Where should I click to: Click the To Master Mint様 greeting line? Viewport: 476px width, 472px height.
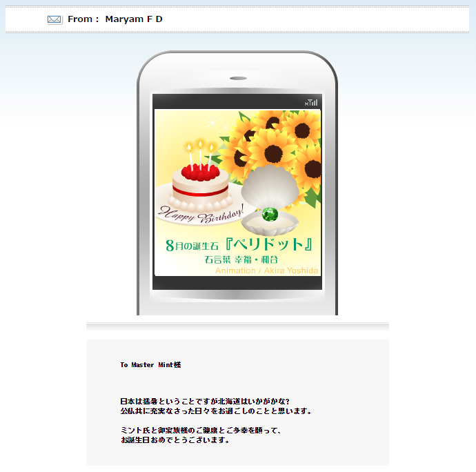pyautogui.click(x=150, y=364)
